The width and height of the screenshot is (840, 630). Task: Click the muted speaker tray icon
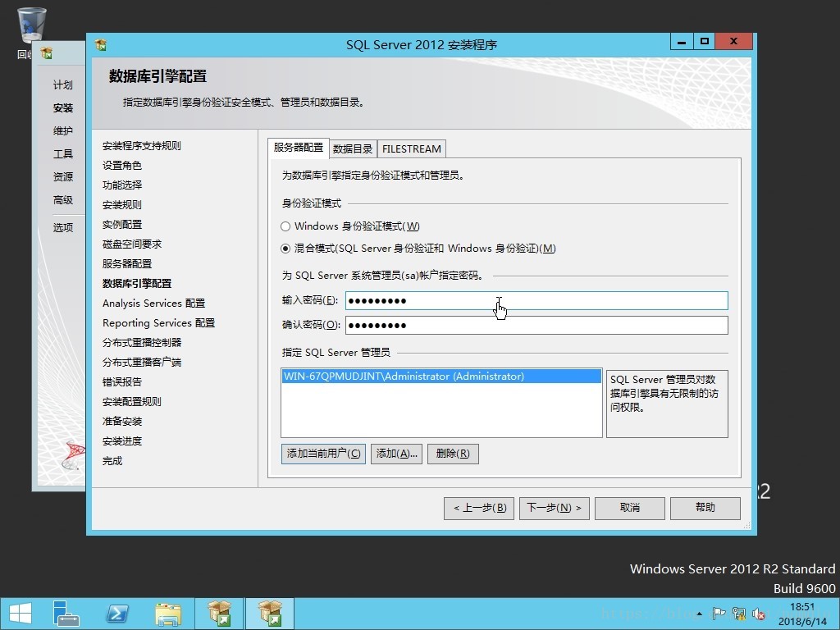tap(759, 614)
